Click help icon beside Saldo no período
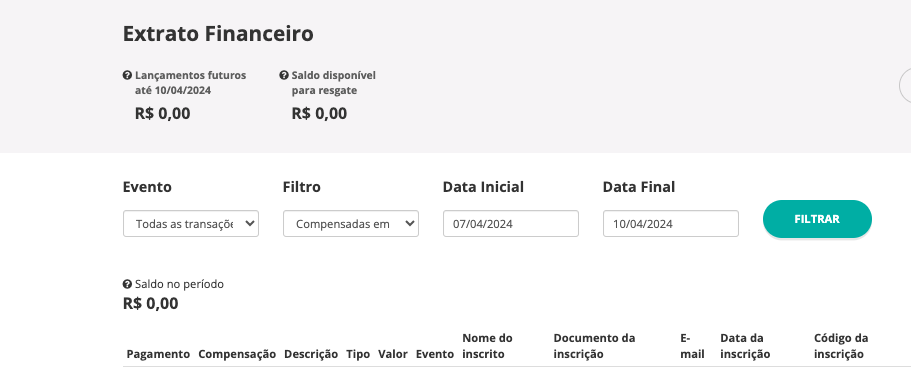 point(127,284)
